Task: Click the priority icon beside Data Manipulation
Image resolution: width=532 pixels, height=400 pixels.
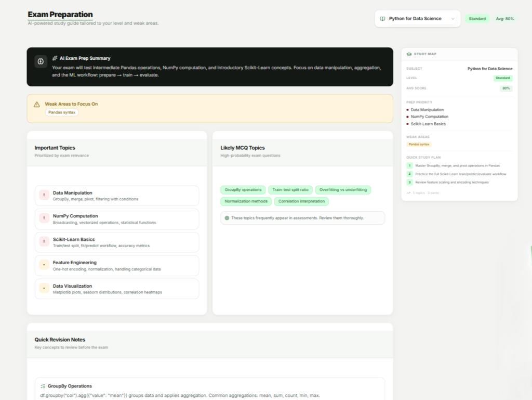Action: pos(44,196)
